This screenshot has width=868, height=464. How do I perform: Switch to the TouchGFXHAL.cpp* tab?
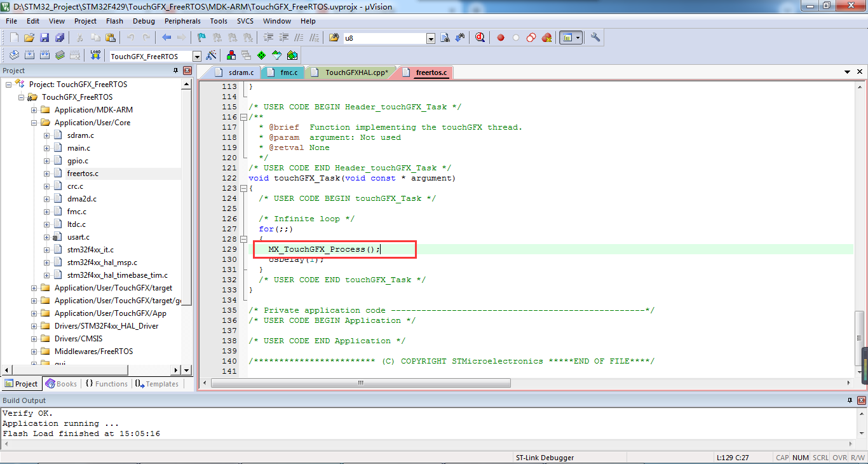click(355, 72)
